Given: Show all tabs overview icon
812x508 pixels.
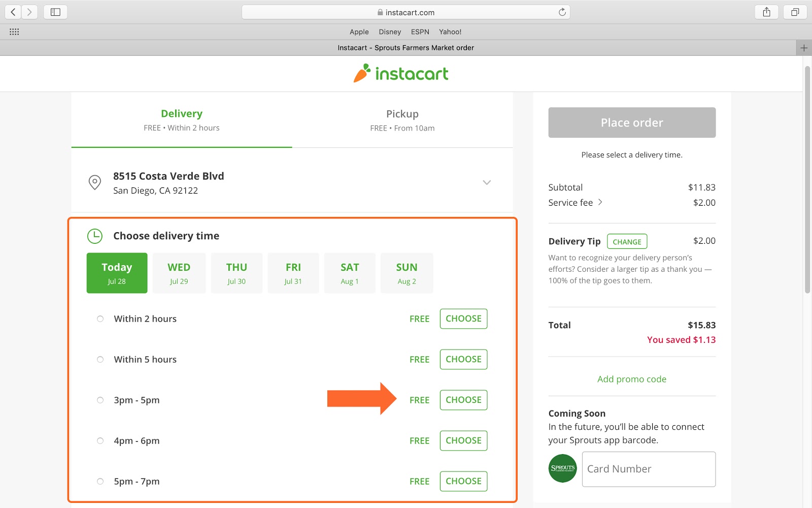Looking at the screenshot, I should [x=795, y=12].
